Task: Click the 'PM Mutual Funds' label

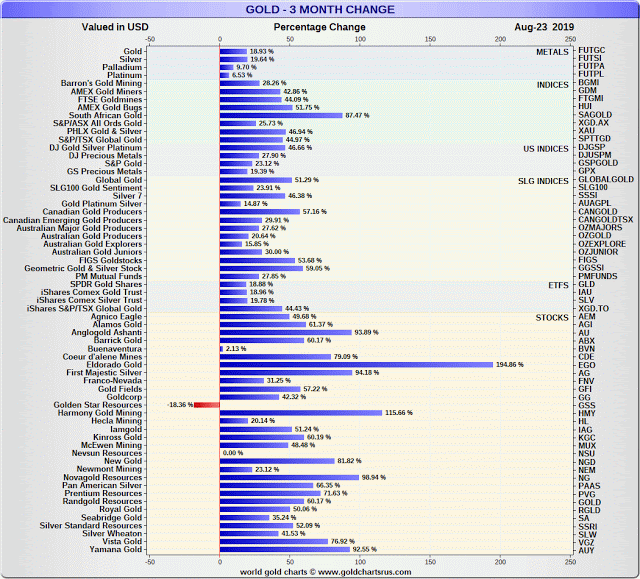Action: tap(109, 276)
